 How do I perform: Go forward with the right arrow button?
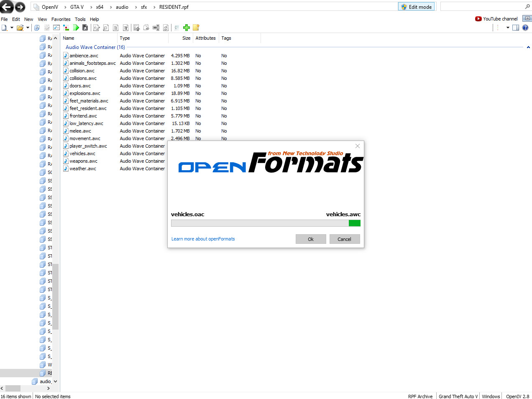[20, 7]
